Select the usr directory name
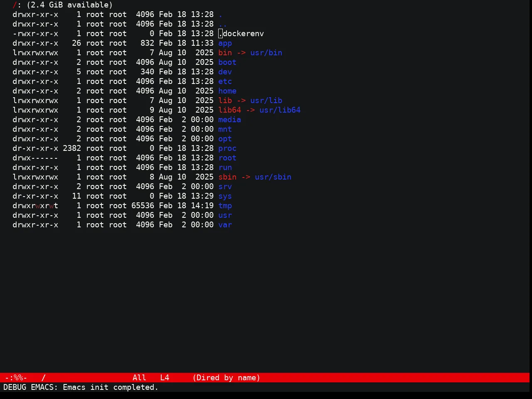The height and width of the screenshot is (399, 532). click(225, 215)
